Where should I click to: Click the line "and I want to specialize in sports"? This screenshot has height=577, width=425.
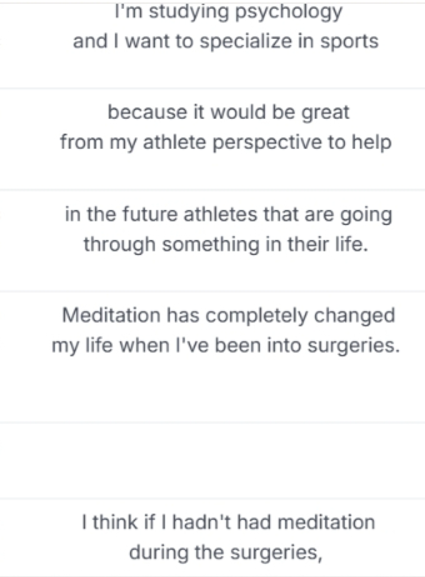tap(226, 41)
